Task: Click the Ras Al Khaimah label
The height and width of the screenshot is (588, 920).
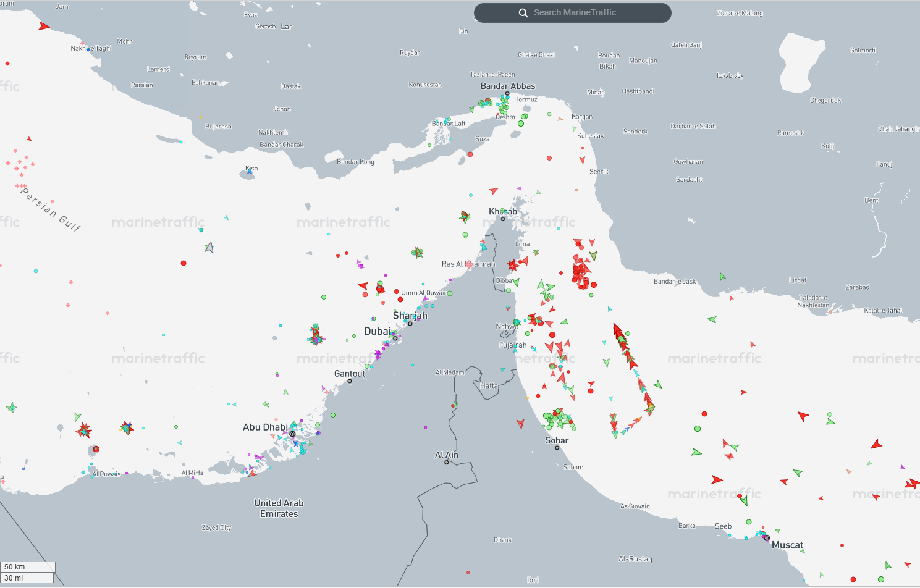Action: click(x=468, y=264)
